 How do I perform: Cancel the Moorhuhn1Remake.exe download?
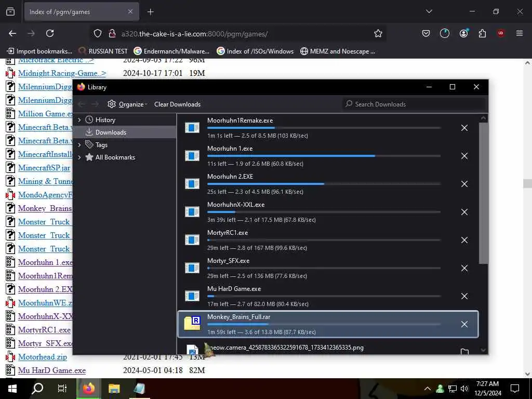point(464,128)
